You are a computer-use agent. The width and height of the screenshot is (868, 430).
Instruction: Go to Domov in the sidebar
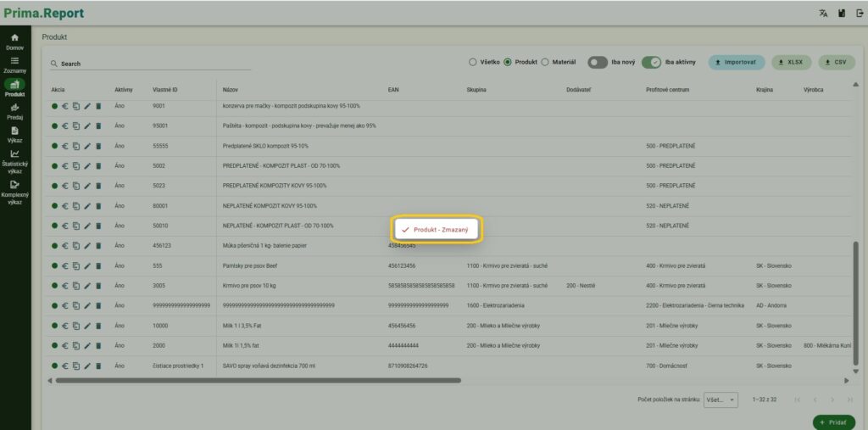coord(14,42)
